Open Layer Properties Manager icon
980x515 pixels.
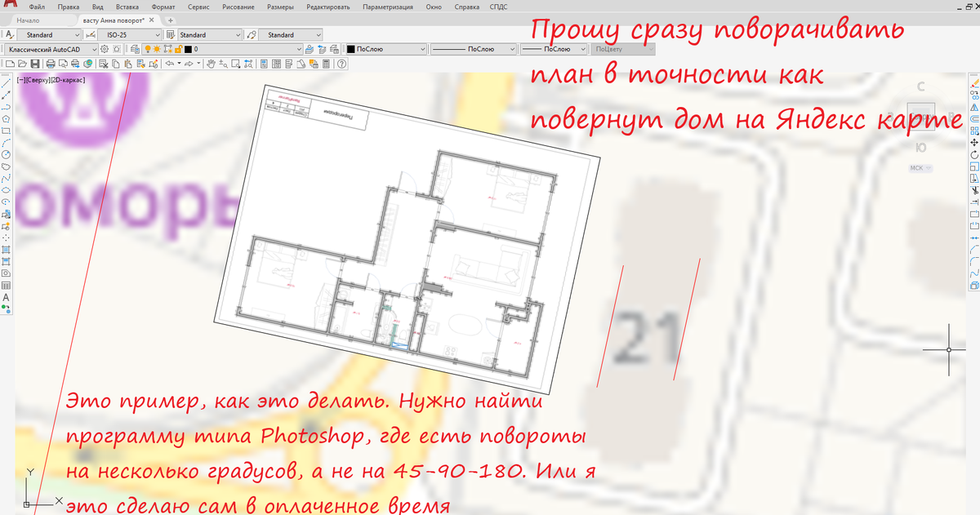pos(135,49)
